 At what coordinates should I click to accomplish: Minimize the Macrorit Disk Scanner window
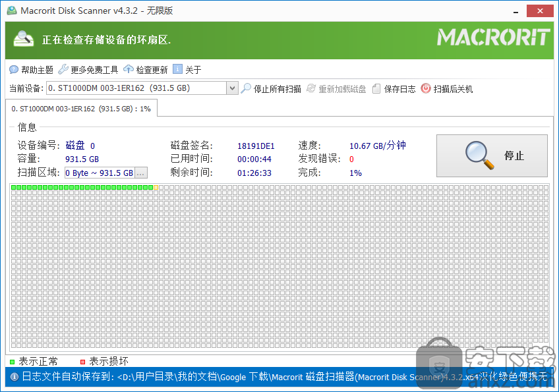pos(516,12)
